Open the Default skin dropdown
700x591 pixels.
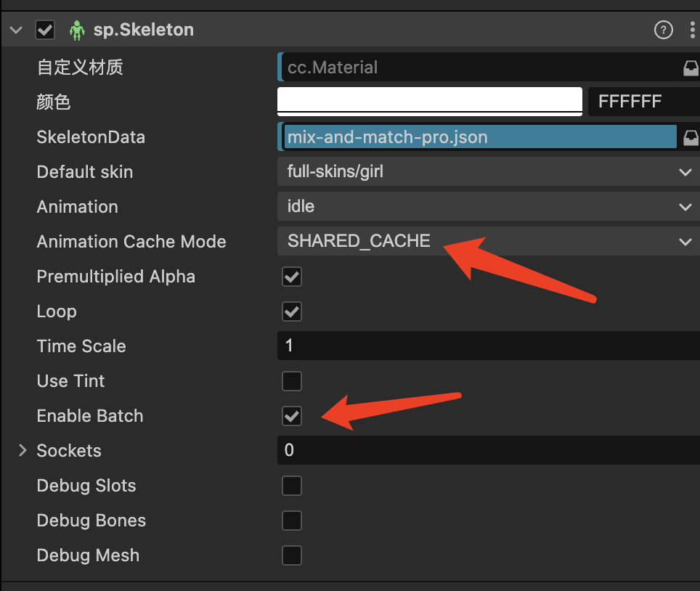pos(487,172)
